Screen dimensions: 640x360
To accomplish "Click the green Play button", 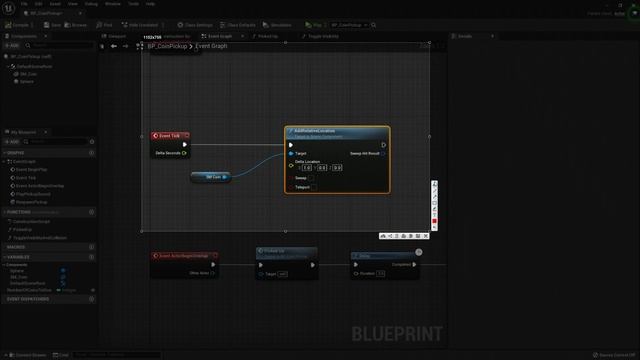I will (x=313, y=25).
